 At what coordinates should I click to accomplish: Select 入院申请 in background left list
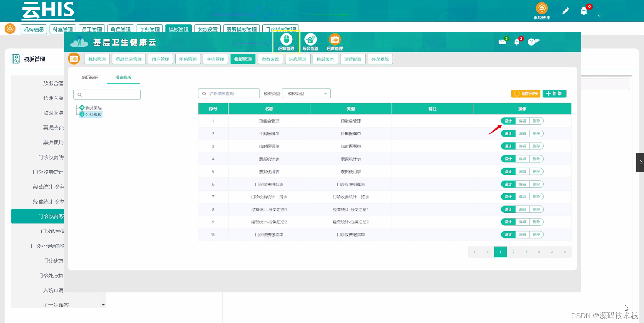click(53, 290)
